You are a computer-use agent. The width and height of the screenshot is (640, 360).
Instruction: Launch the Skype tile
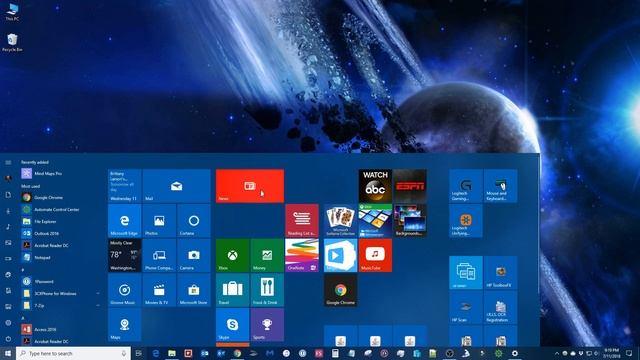(233, 325)
